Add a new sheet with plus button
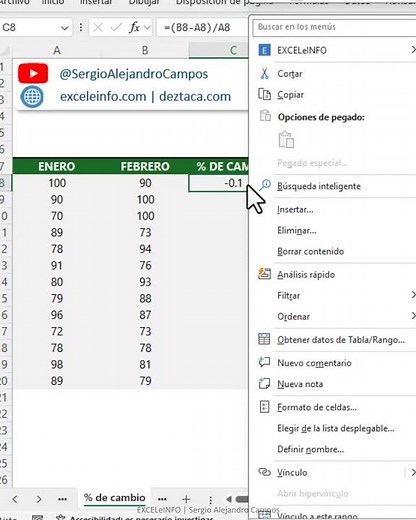The height and width of the screenshot is (520, 416). (x=186, y=499)
